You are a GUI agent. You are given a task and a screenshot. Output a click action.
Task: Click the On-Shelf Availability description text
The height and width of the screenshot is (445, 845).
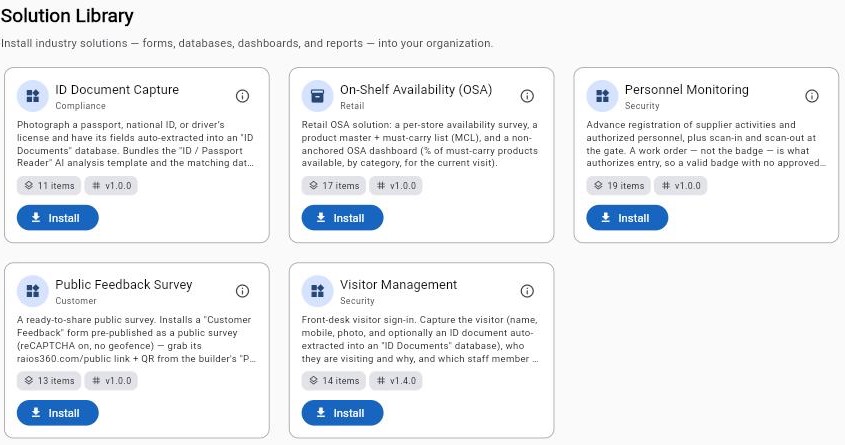click(420, 144)
